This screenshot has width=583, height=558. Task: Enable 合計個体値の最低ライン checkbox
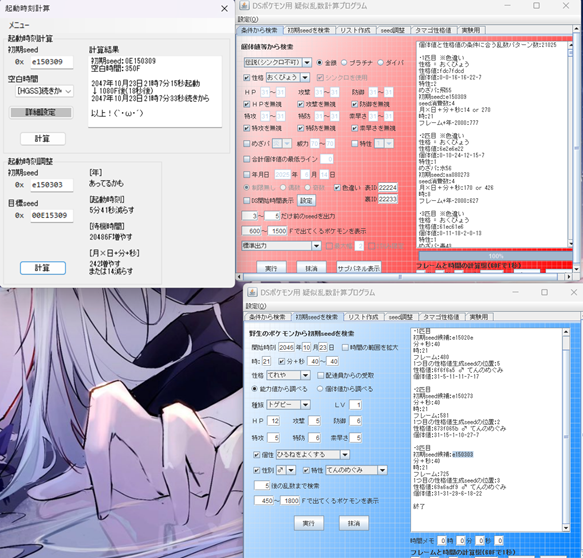pos(246,159)
